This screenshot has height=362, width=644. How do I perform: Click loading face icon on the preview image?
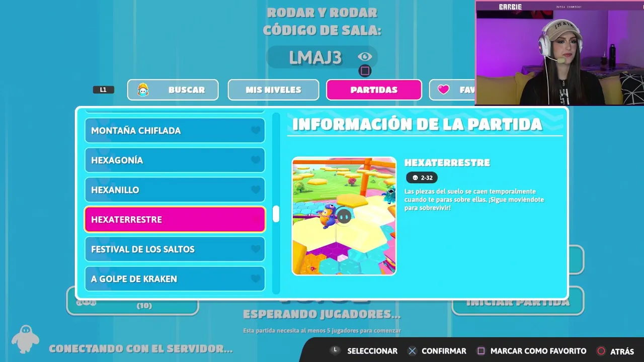(344, 216)
